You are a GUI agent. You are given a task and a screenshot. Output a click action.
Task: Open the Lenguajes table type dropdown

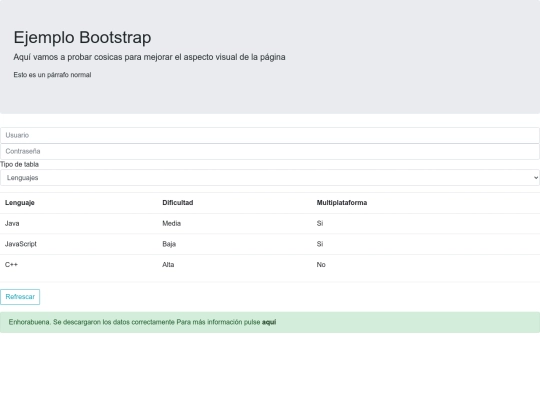tap(270, 178)
